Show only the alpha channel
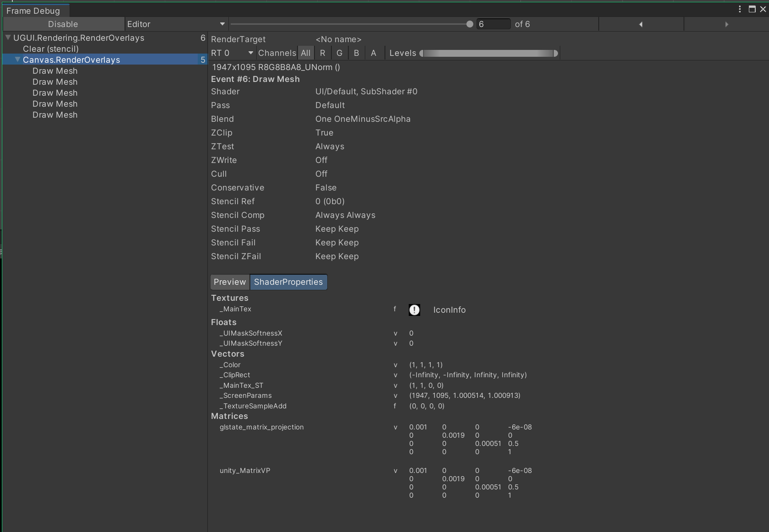769x532 pixels. (374, 53)
